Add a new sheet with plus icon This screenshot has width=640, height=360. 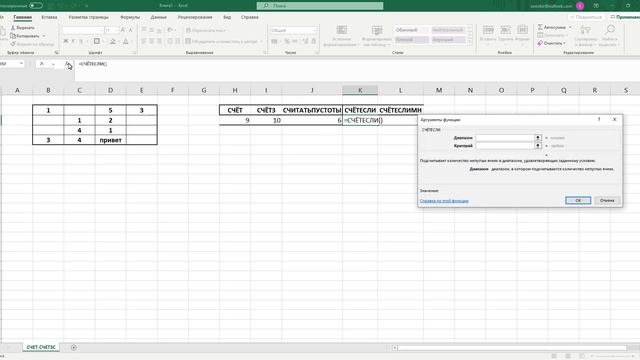pyautogui.click(x=73, y=347)
